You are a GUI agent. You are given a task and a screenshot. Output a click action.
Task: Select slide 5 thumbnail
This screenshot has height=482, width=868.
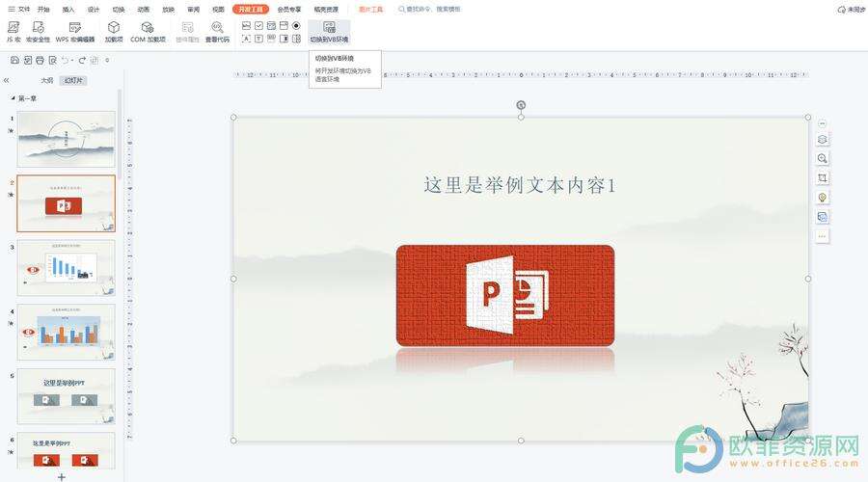pos(66,396)
